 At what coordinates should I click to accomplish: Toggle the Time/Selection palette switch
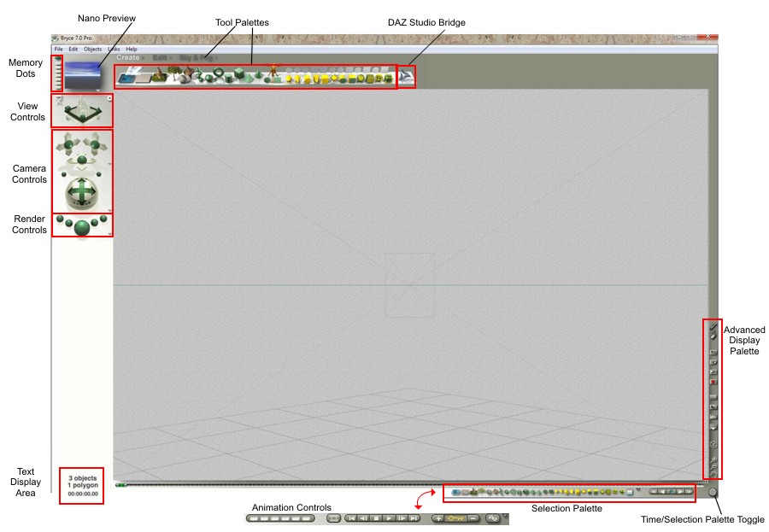pos(713,492)
